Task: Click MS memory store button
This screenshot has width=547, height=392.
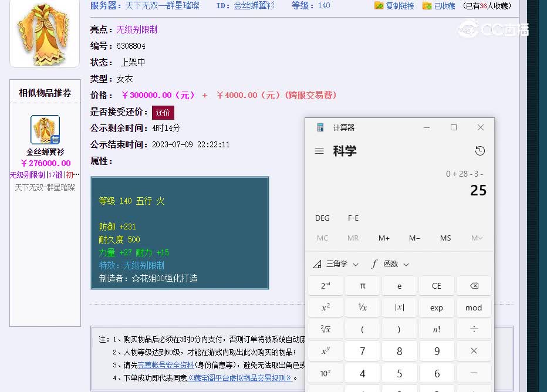Action: [x=445, y=238]
